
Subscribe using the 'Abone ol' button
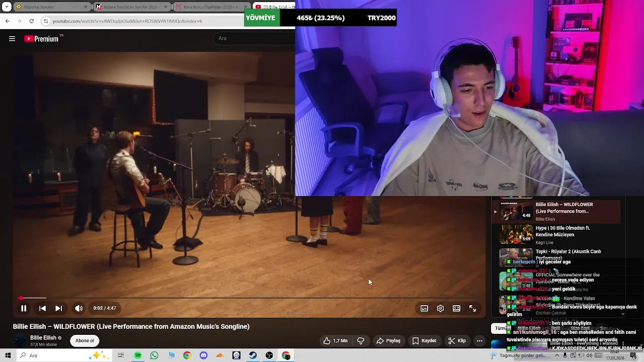(x=85, y=341)
